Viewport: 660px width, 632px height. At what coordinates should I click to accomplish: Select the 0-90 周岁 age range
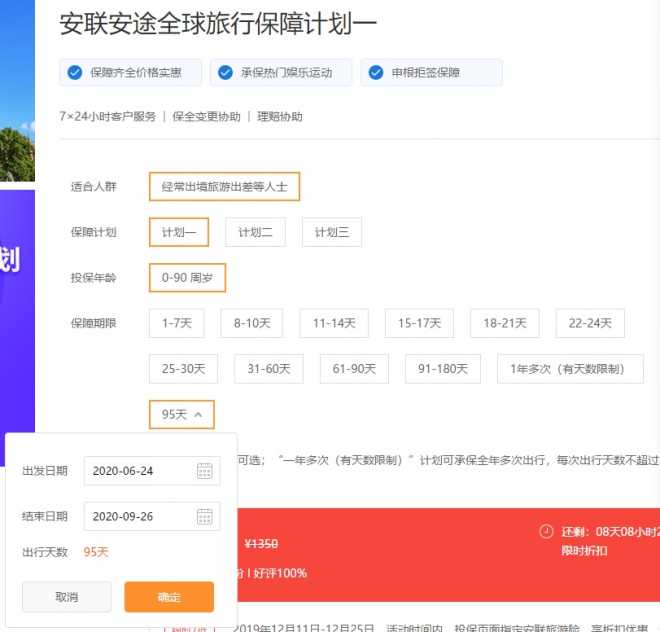(x=187, y=277)
